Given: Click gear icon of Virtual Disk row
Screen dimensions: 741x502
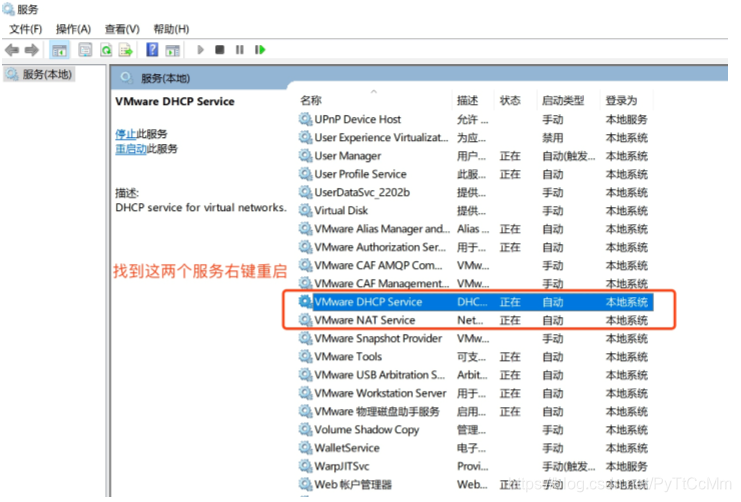Looking at the screenshot, I should point(305,210).
